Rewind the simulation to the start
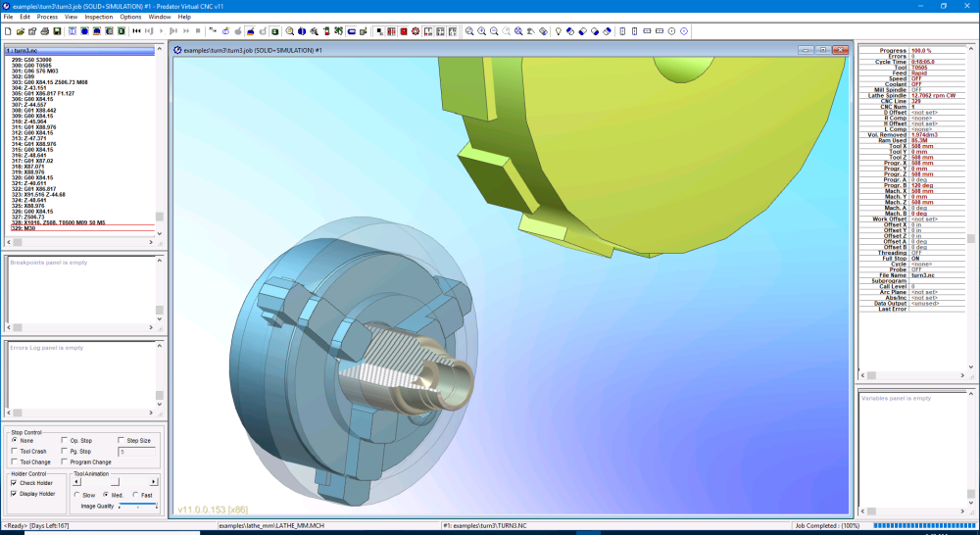 click(137, 31)
